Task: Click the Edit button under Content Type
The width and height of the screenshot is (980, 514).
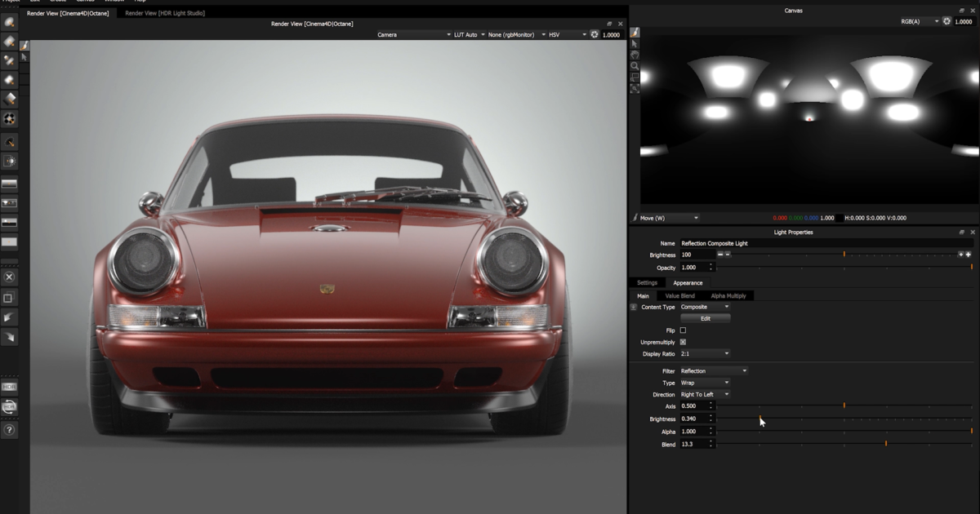Action: [705, 318]
